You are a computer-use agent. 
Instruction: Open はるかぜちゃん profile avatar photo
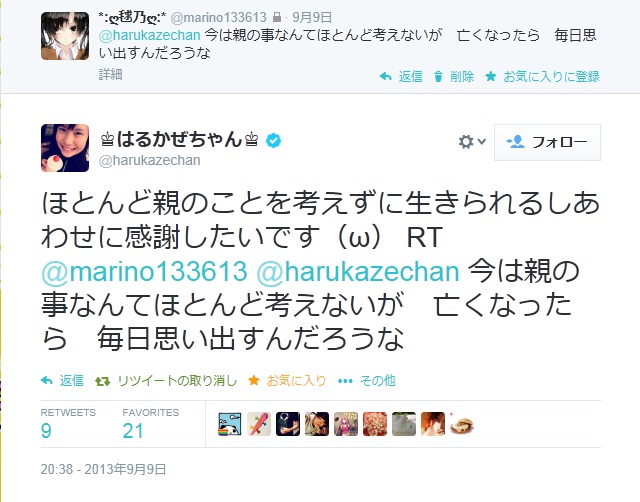65,148
